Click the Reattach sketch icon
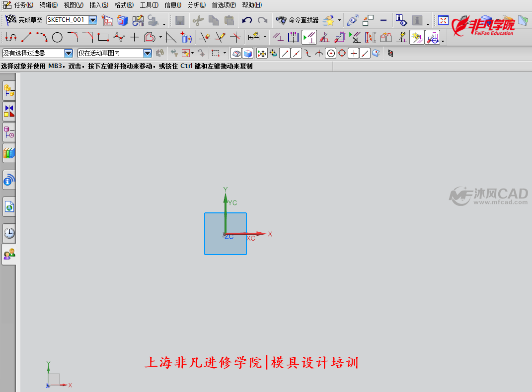The width and height of the screenshot is (532, 392). tap(138, 20)
